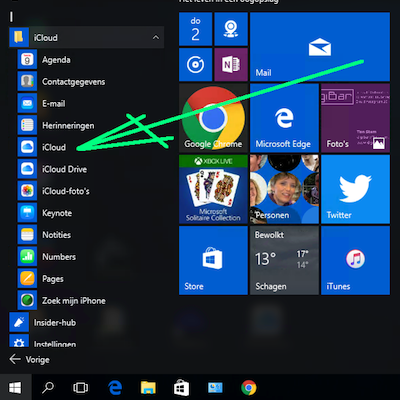400x400 pixels.
Task: Open the Insider-hub icon
Action: [19, 322]
